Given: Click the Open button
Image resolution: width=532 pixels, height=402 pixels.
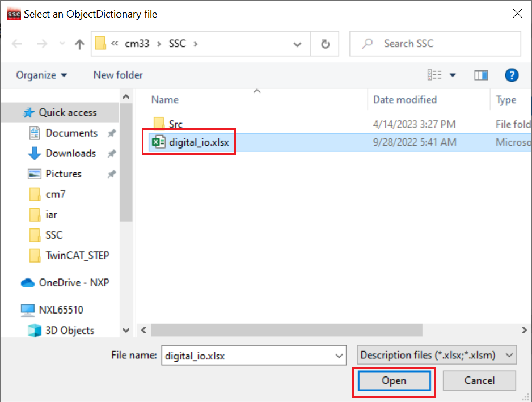Looking at the screenshot, I should coord(394,381).
